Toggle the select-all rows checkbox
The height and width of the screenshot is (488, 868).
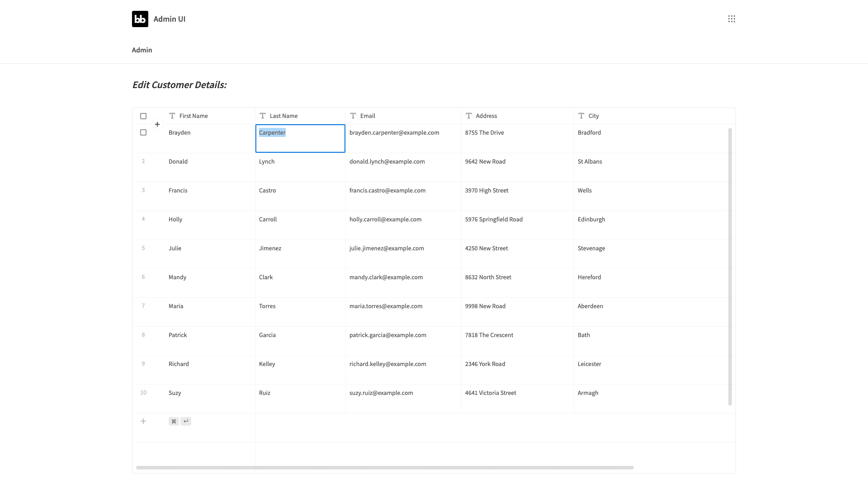143,116
